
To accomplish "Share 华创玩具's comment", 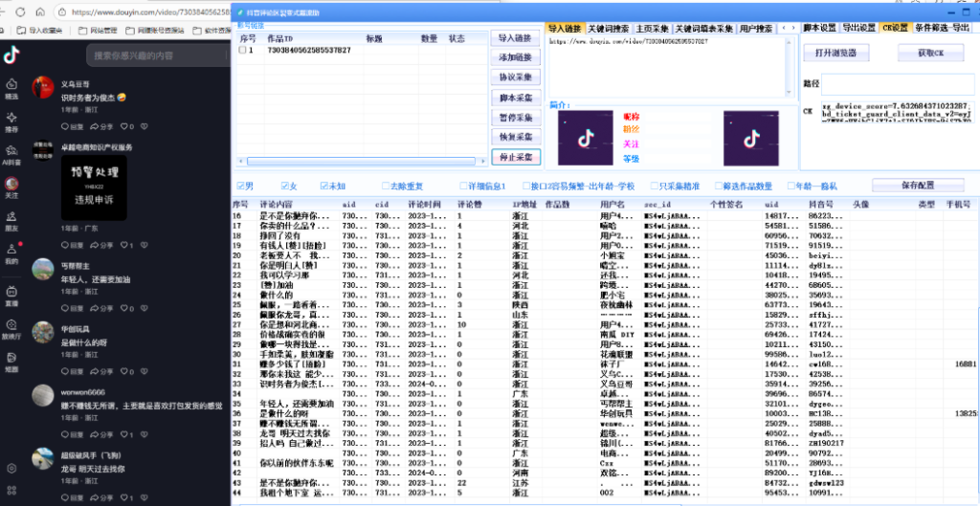I will [101, 372].
